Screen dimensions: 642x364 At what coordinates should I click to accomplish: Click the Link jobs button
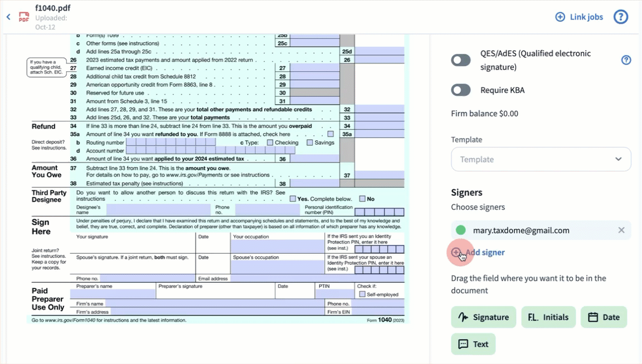580,17
